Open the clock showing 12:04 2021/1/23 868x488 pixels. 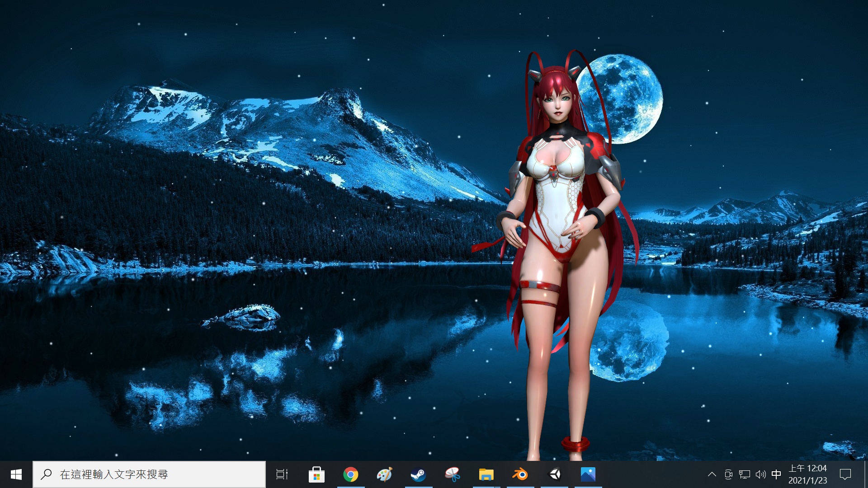[808, 474]
